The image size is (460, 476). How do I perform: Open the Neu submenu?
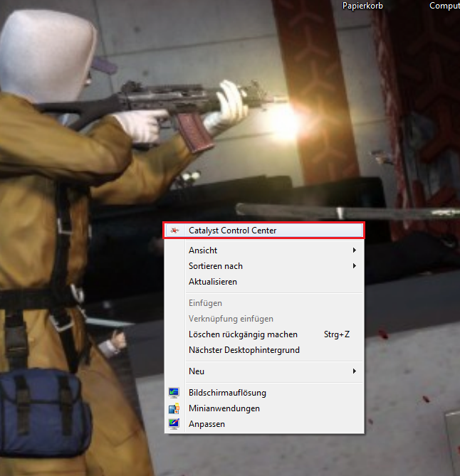click(263, 371)
